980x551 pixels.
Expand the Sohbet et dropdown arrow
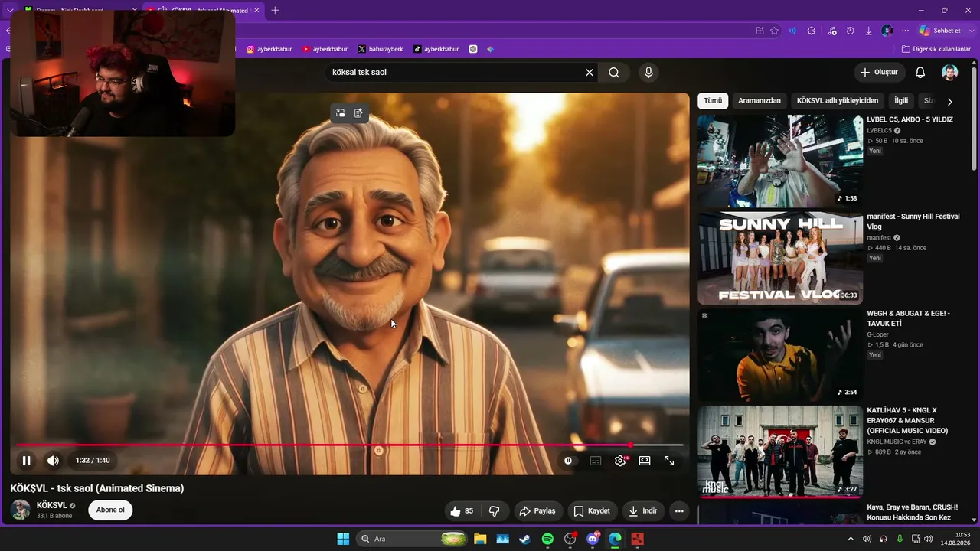pyautogui.click(x=970, y=31)
